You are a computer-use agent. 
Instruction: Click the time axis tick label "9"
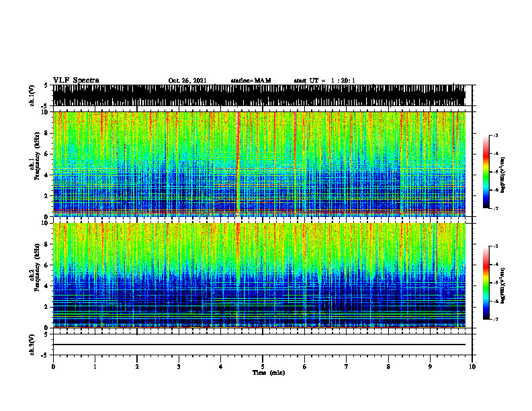click(x=430, y=367)
